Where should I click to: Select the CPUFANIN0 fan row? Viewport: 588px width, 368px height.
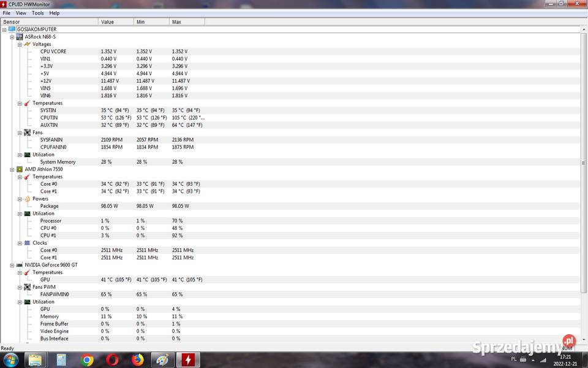point(291,147)
